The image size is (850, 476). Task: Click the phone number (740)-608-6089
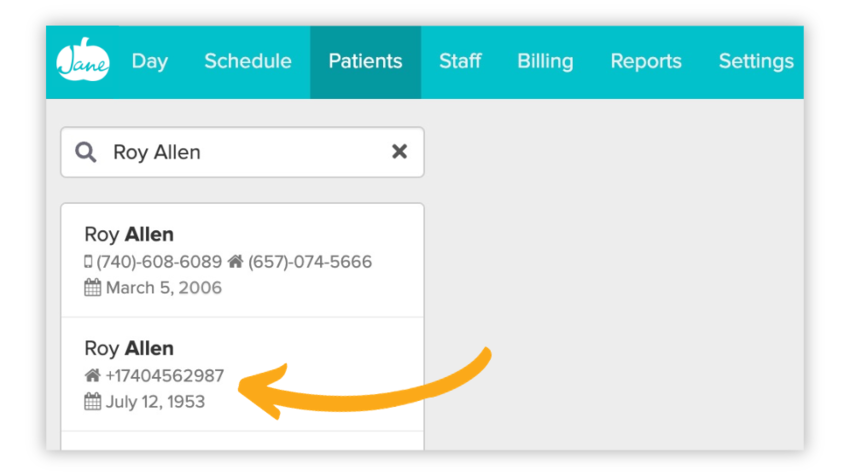click(x=159, y=262)
